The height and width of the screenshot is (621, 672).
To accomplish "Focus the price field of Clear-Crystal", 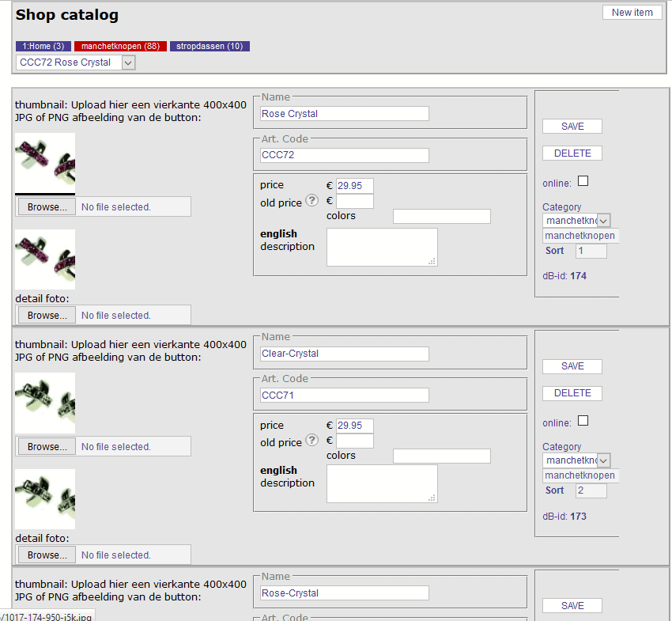I will pos(355,426).
